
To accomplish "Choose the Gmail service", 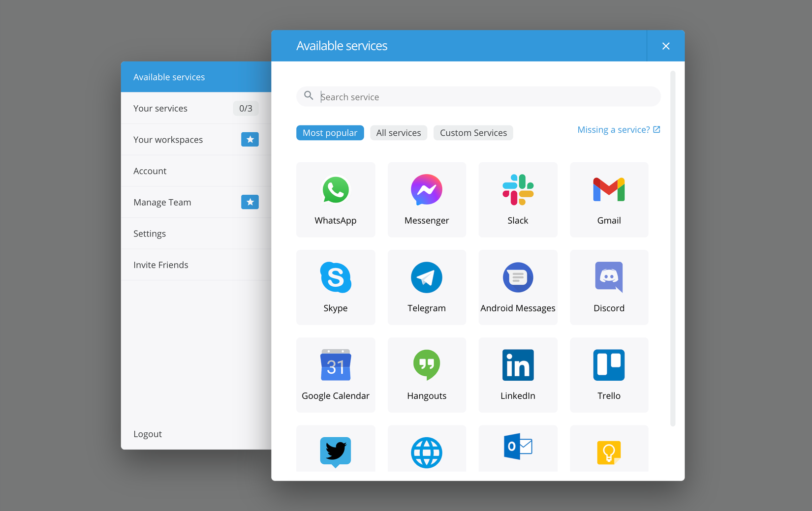I will pos(609,200).
